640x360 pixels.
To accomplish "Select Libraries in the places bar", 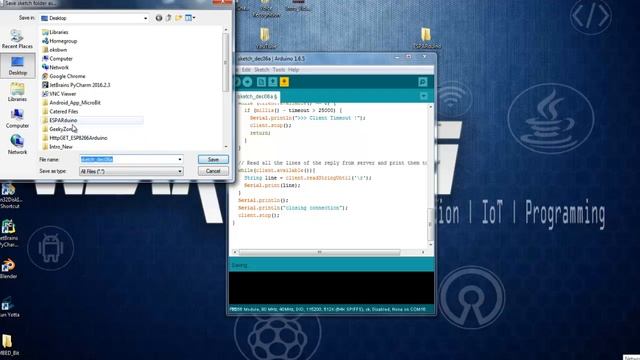I will tap(17, 92).
